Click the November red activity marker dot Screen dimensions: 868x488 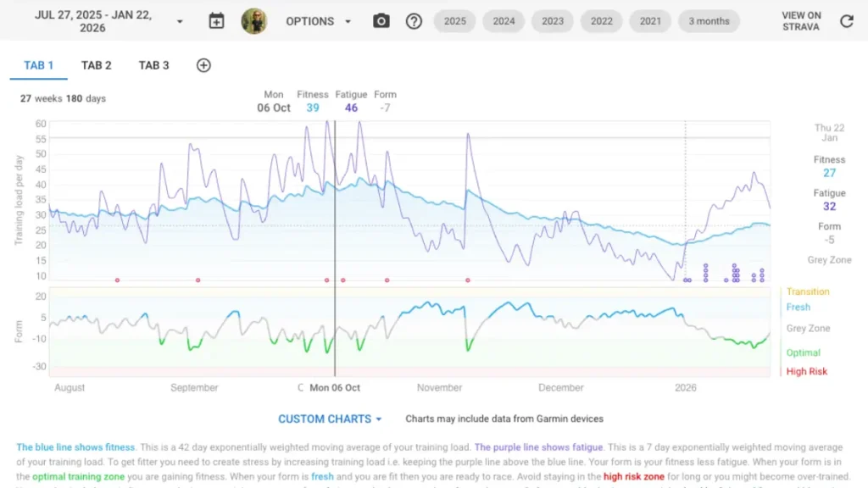coord(467,280)
